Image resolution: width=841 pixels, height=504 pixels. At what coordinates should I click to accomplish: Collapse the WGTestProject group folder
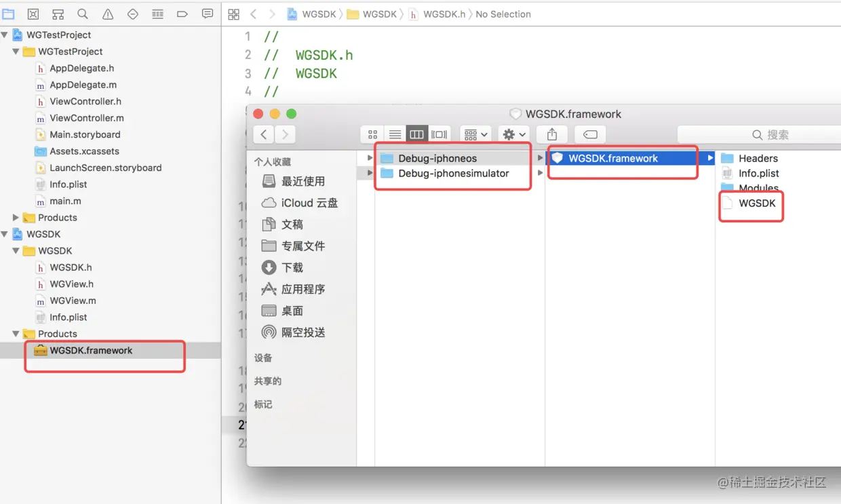[16, 52]
